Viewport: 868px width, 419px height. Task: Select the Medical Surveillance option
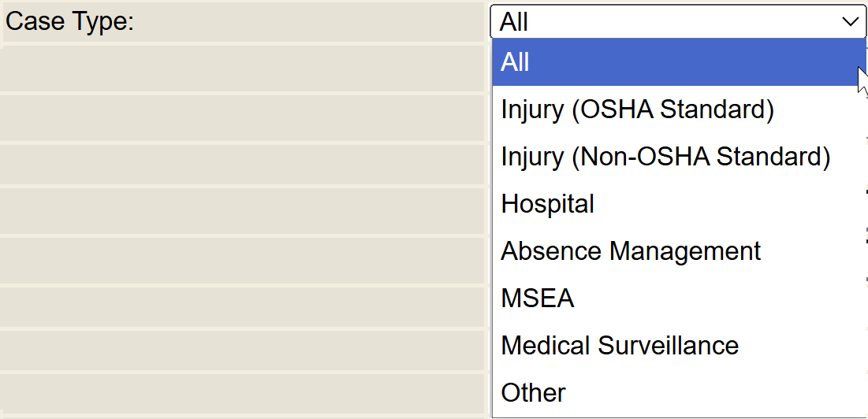pos(620,346)
